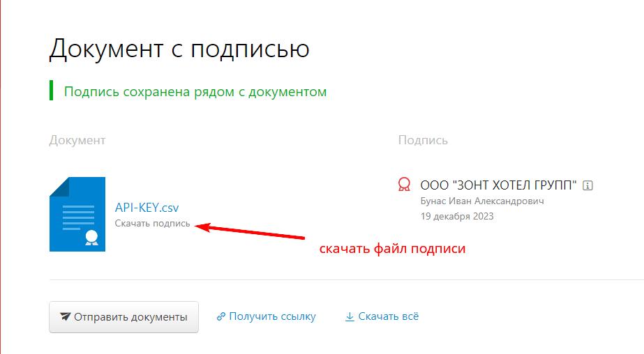Click the Отправить документы button
Screen dimensions: 644x354
point(123,316)
